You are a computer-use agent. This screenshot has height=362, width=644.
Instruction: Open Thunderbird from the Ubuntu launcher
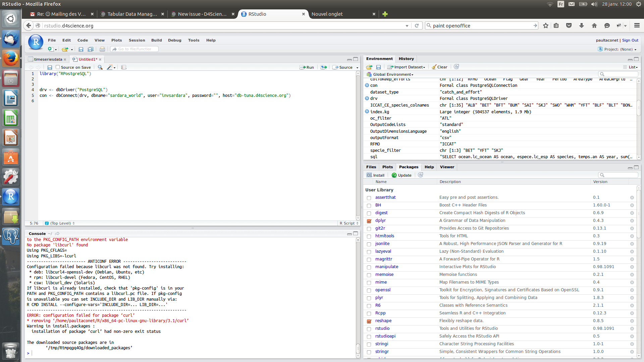click(11, 39)
